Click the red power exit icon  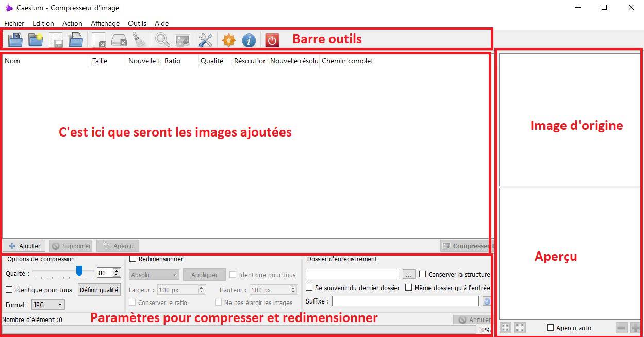(272, 40)
